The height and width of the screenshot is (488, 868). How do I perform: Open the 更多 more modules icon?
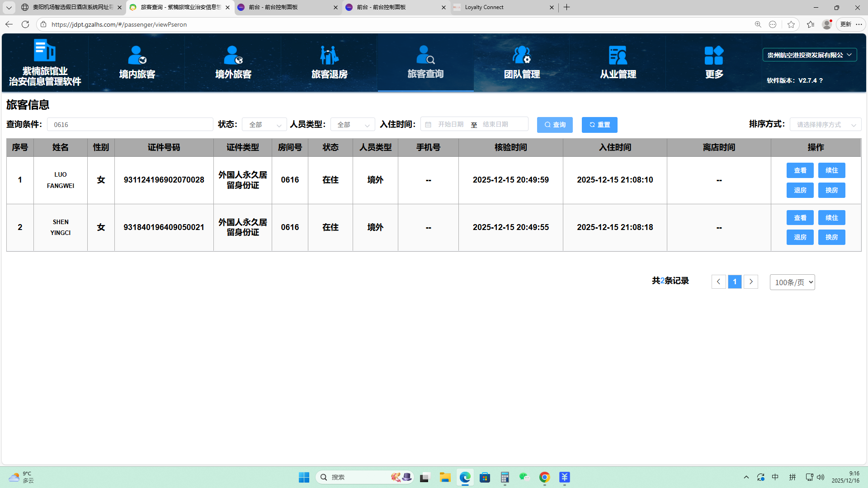(x=714, y=56)
